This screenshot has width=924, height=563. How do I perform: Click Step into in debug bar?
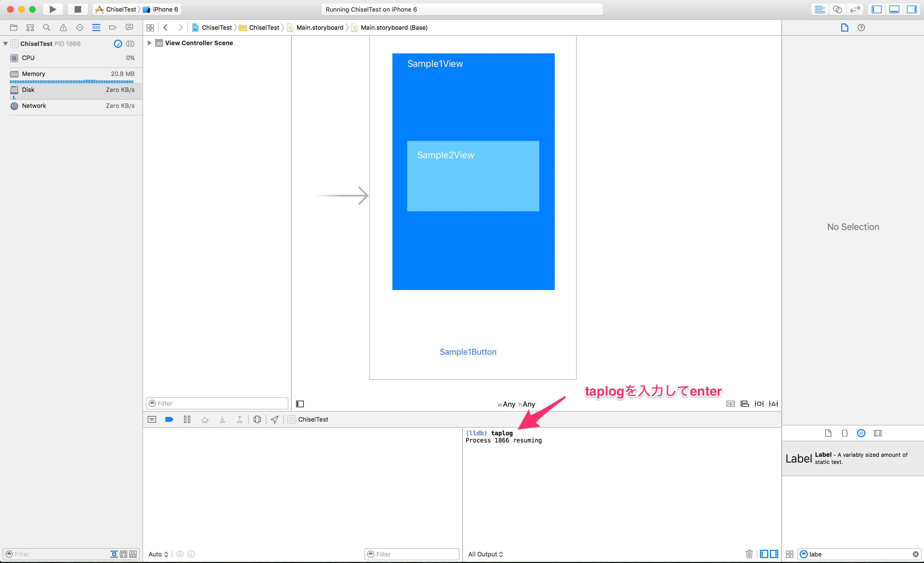point(222,419)
